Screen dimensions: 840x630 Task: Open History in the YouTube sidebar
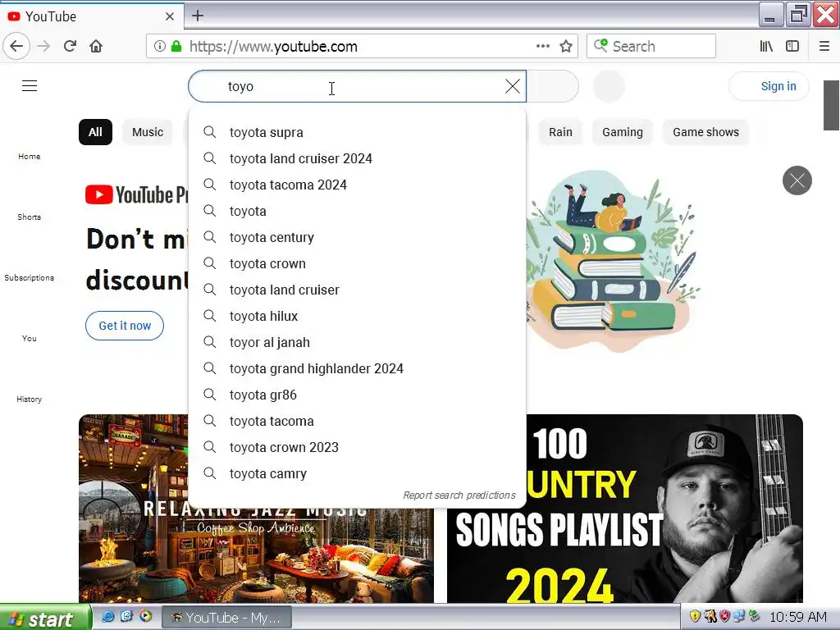[29, 399]
